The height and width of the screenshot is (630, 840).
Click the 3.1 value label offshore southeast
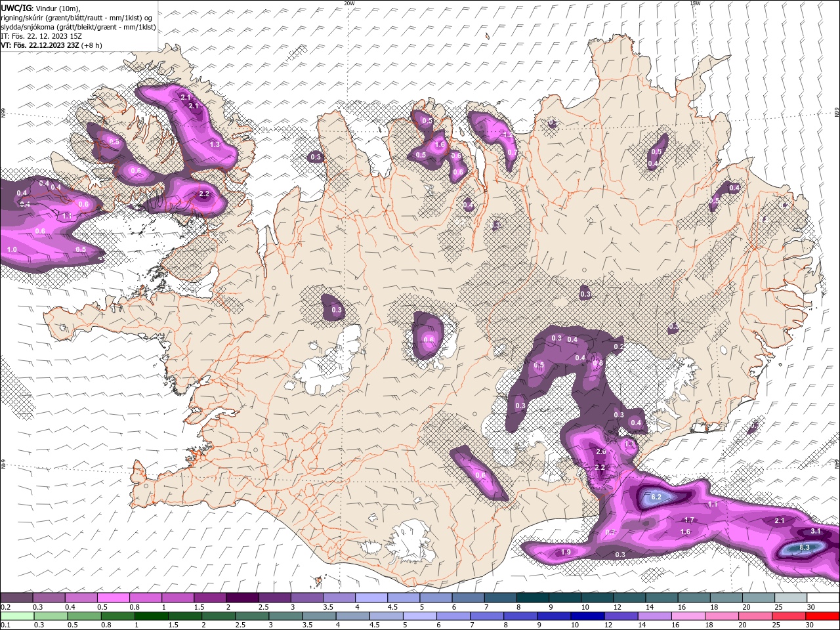point(816,531)
